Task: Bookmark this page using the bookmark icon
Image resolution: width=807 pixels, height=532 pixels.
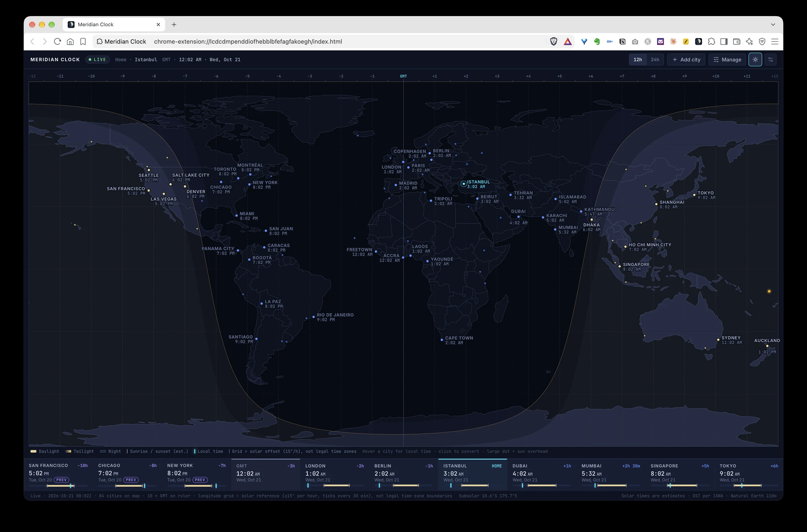Action: (83, 41)
